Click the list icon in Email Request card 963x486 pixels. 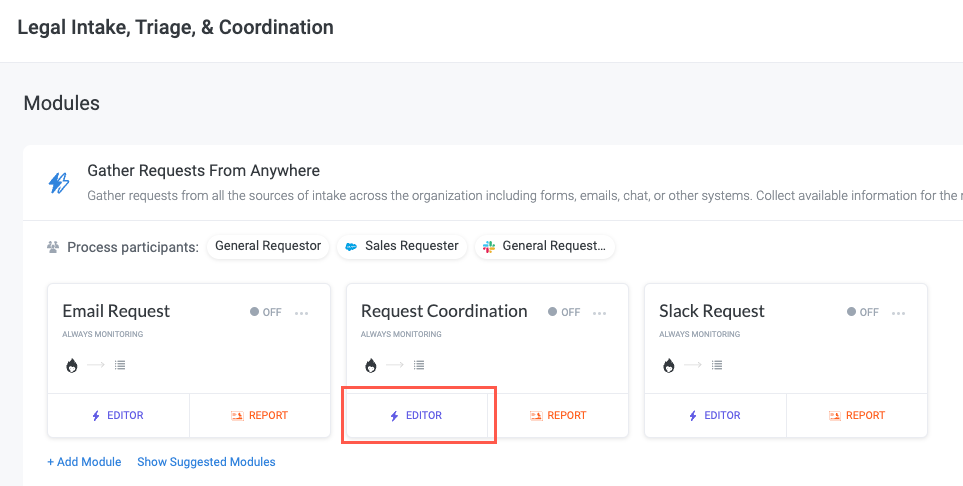(x=120, y=365)
